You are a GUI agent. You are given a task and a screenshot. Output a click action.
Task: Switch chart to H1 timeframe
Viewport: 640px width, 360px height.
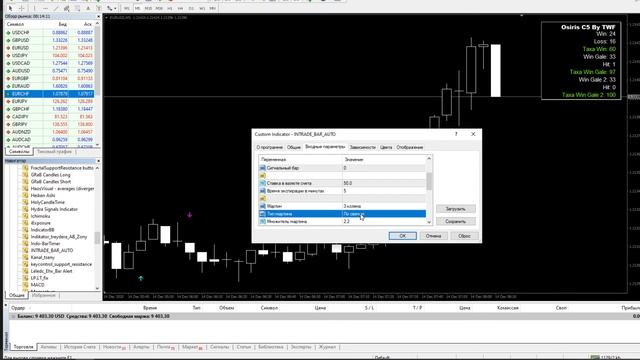pos(170,8)
